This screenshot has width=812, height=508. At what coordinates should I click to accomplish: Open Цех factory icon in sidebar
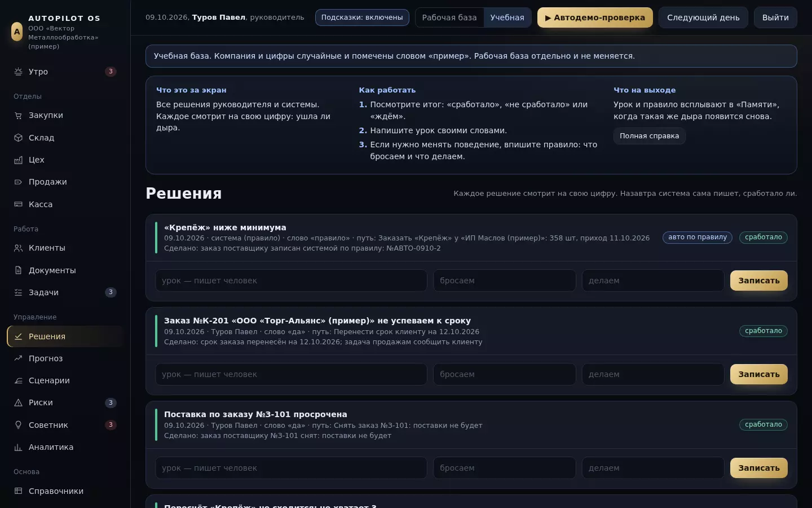click(x=18, y=160)
